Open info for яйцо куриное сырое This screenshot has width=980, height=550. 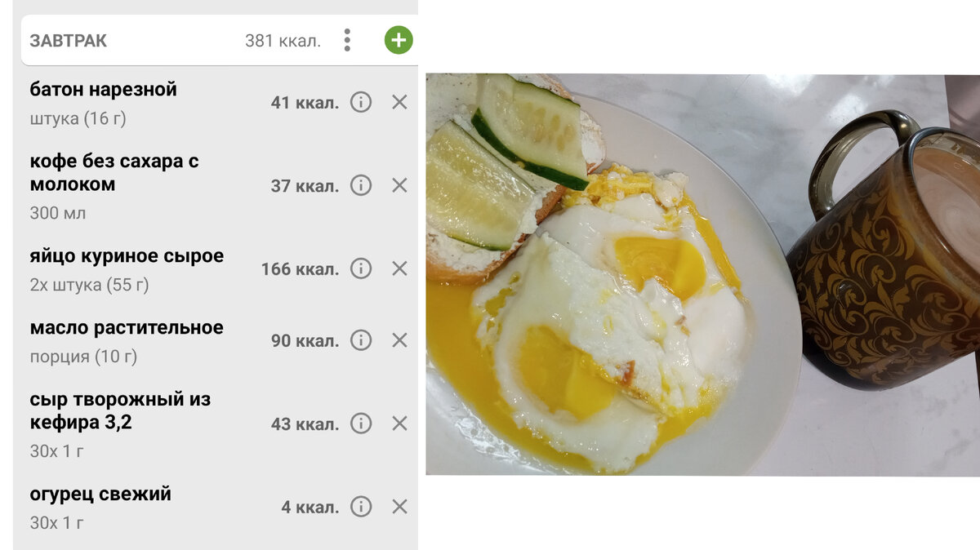click(x=361, y=268)
